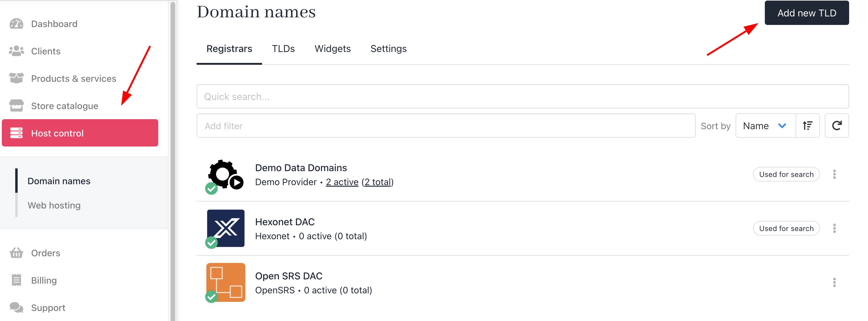
Task: Click green check badge on Demo Data Domains
Action: click(211, 188)
